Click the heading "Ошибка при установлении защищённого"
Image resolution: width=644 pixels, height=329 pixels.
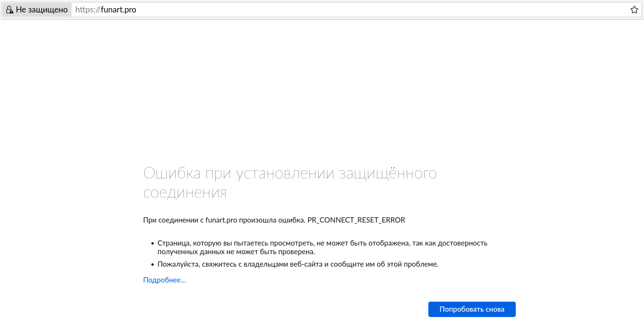point(290,173)
